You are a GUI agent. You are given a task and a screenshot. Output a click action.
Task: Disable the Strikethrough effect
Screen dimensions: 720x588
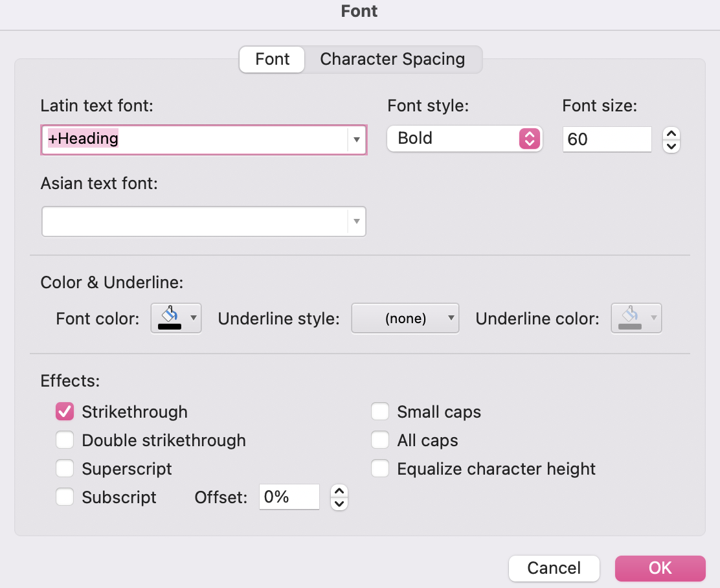coord(65,411)
